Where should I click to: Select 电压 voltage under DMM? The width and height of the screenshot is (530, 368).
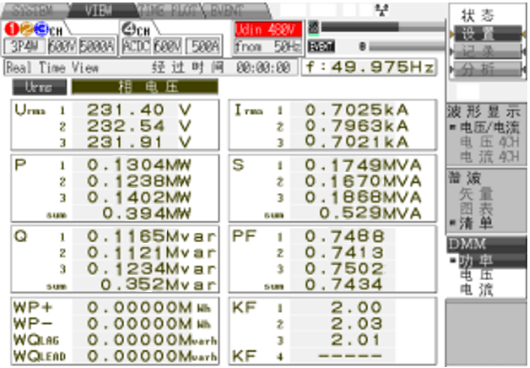476,275
